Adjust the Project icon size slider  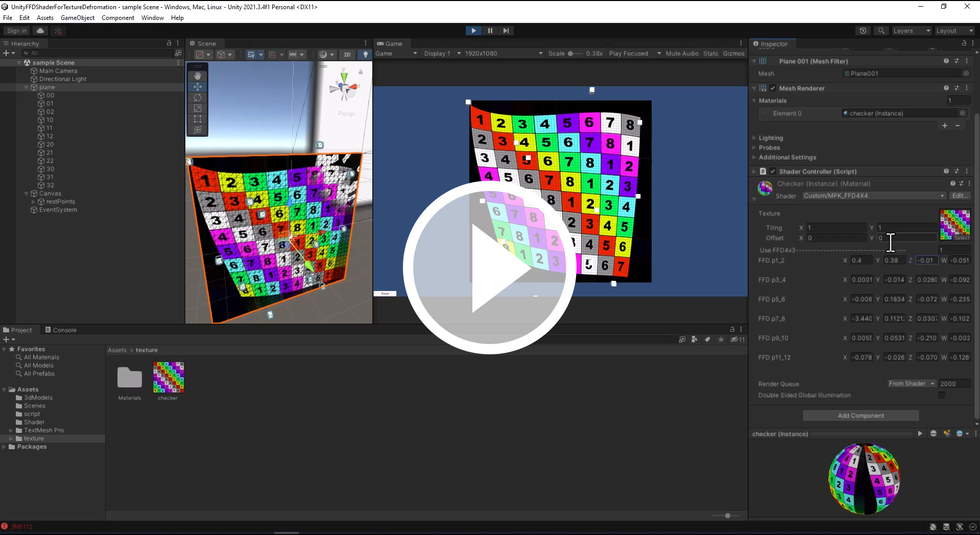[727, 516]
